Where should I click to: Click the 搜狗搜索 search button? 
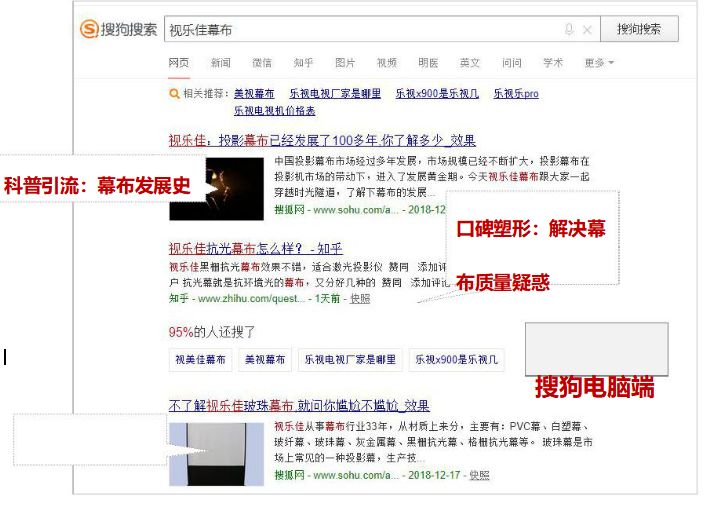click(639, 29)
